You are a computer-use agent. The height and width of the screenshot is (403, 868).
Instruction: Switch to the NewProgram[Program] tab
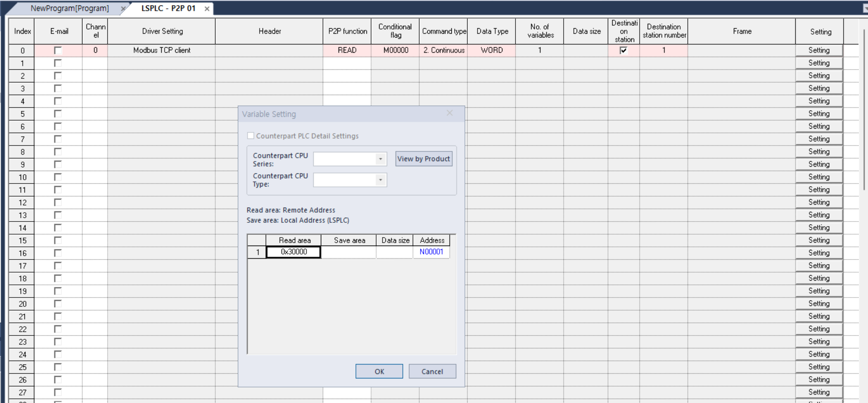coord(70,8)
